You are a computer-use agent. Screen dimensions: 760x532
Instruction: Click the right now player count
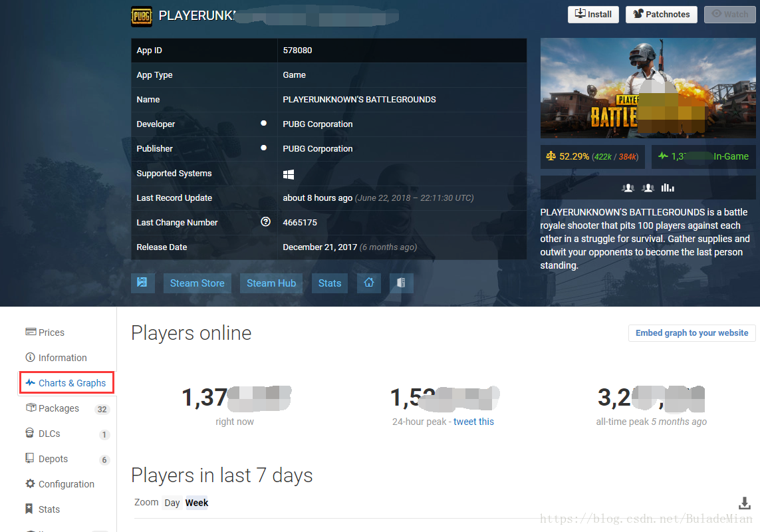coord(236,397)
